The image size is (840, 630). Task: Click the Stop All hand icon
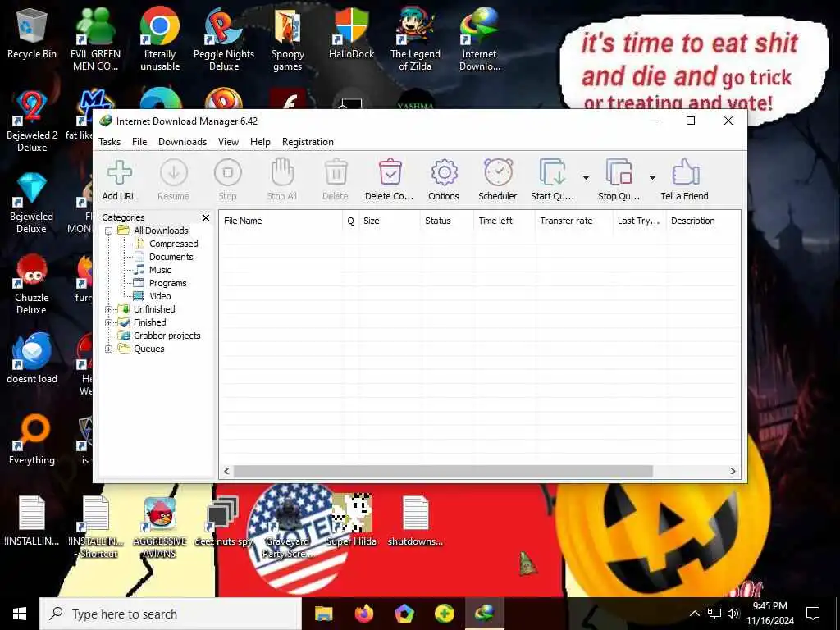282,172
